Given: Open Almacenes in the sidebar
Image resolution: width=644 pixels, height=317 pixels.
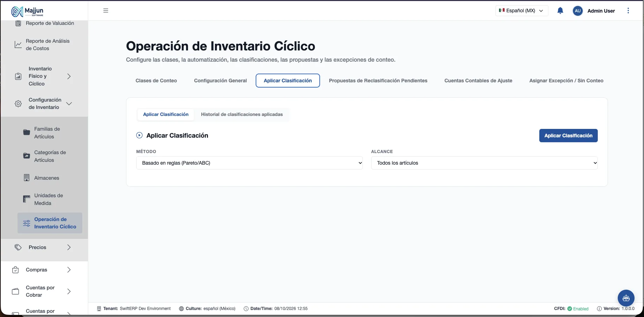Looking at the screenshot, I should point(47,178).
